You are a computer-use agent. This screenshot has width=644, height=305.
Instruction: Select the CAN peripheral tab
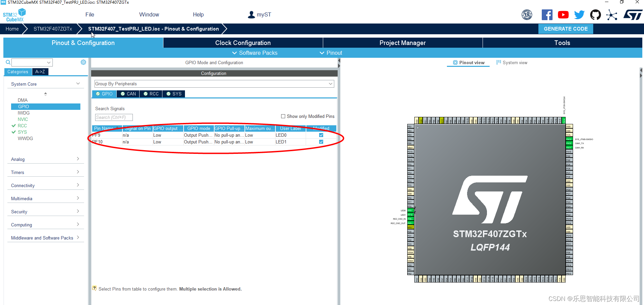(x=128, y=94)
